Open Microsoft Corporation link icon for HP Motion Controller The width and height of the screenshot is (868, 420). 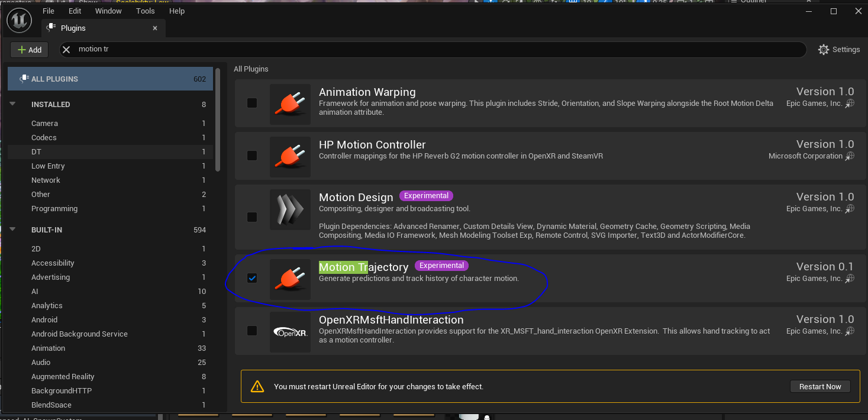[850, 156]
